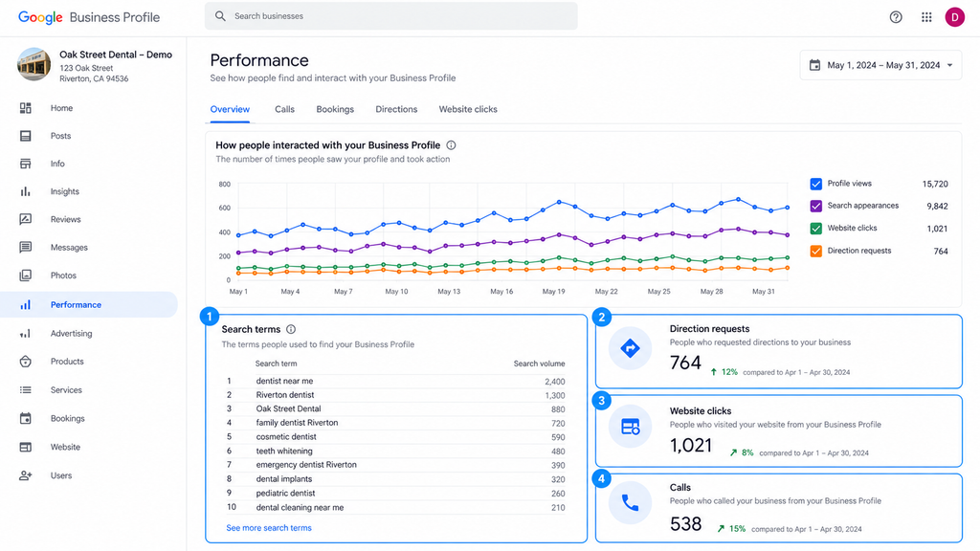
Task: Click the 'pediatric dentist' row
Action: click(395, 493)
